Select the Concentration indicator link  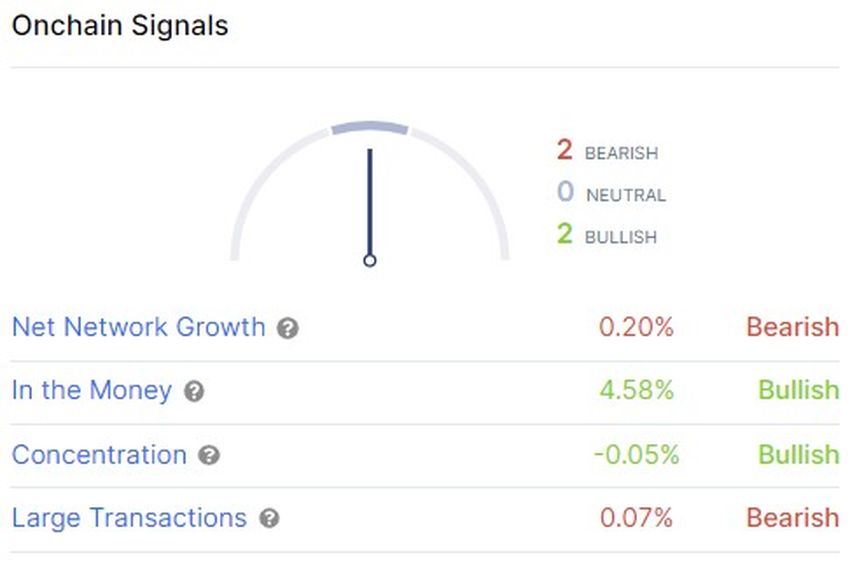coord(99,455)
